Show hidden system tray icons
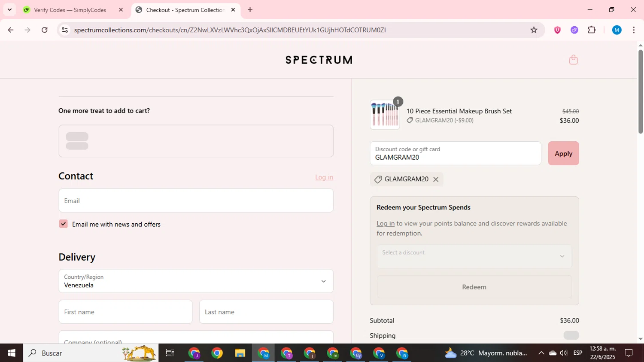The height and width of the screenshot is (362, 644). tap(541, 353)
